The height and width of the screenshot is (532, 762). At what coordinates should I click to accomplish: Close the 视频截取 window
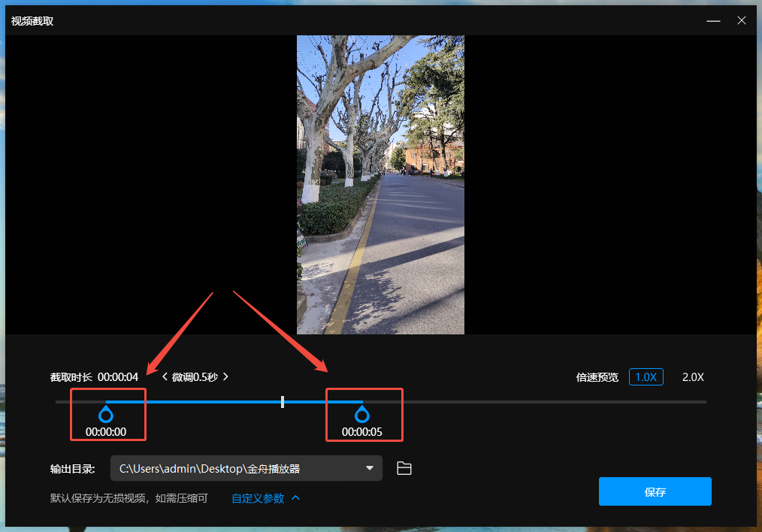tap(742, 20)
